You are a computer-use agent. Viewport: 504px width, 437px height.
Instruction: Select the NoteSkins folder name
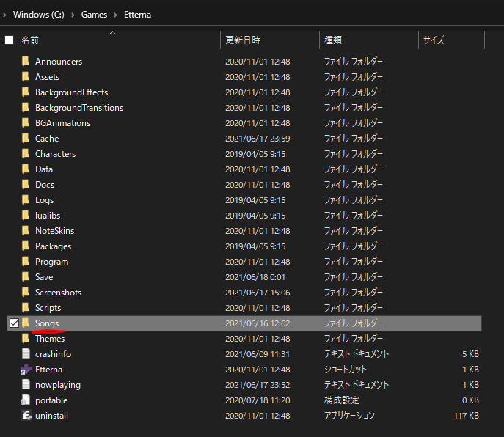54,231
